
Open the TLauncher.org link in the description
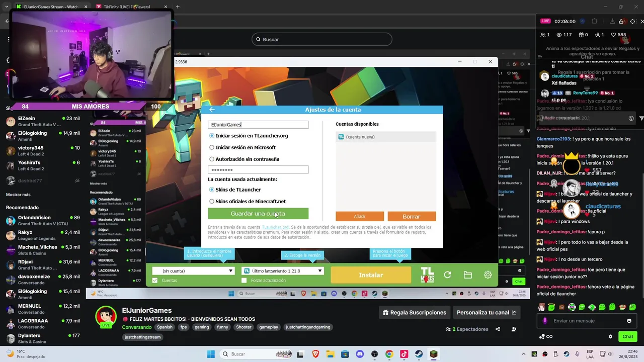(275, 227)
